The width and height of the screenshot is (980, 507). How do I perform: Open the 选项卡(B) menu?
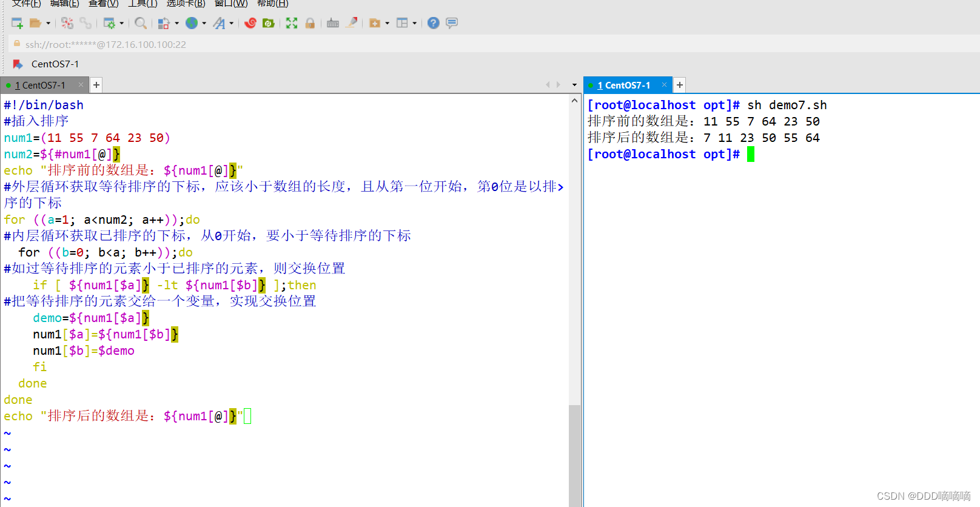coord(186,3)
